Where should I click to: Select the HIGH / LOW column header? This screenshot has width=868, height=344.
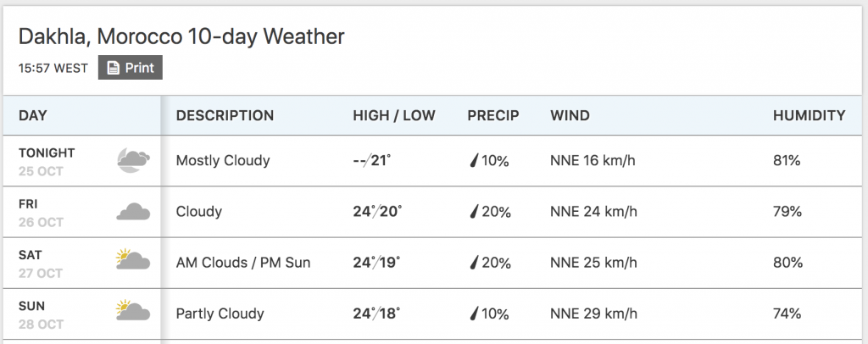click(394, 115)
